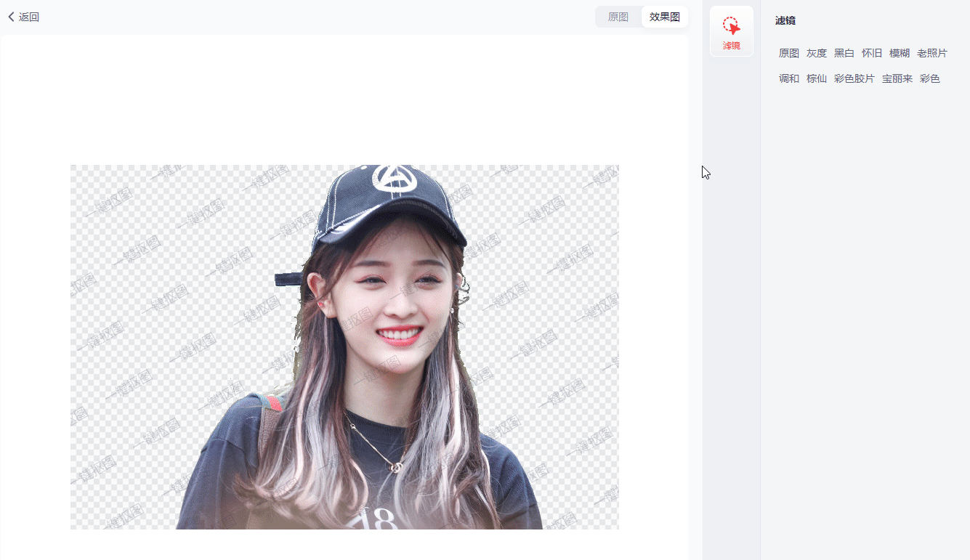Click the back arrow chevron icon
Image resolution: width=970 pixels, height=560 pixels.
click(x=11, y=17)
